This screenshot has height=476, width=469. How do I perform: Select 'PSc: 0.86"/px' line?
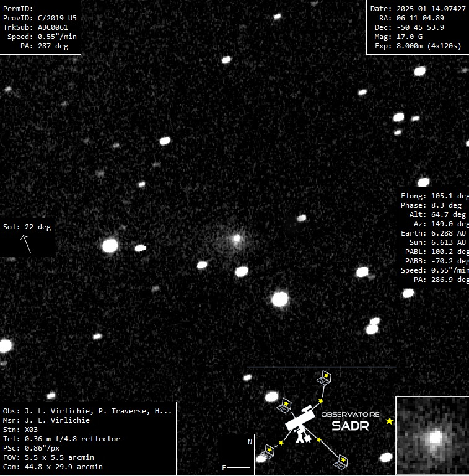(x=31, y=448)
